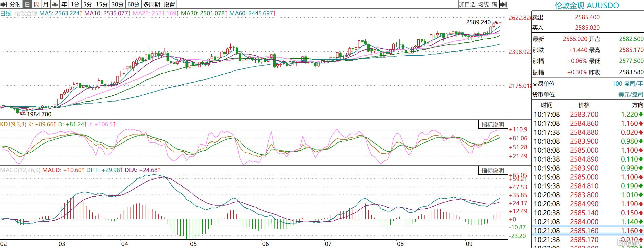Open the 多周期 multi-period view
The height and width of the screenshot is (248, 644).
pos(152,4)
